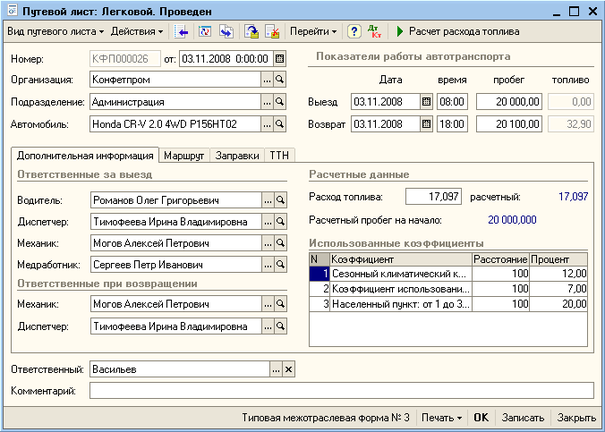Click magnifier icon next to Организация field
This screenshot has height=432, width=605.
click(x=280, y=78)
